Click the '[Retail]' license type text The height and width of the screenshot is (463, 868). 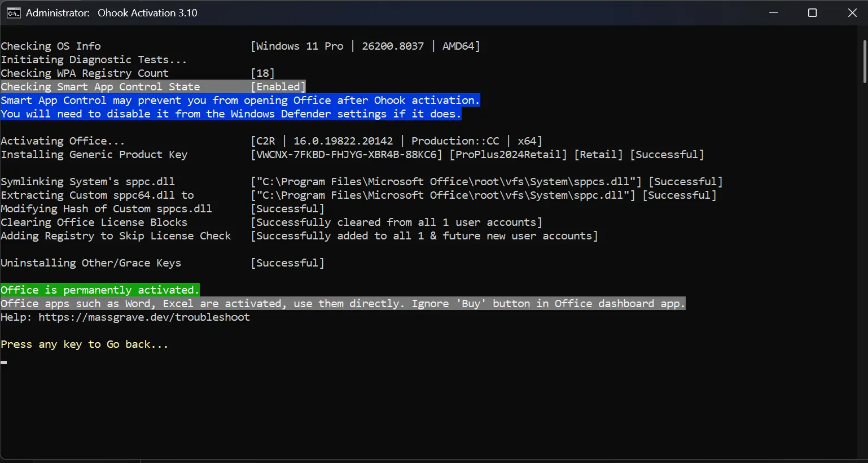(598, 155)
